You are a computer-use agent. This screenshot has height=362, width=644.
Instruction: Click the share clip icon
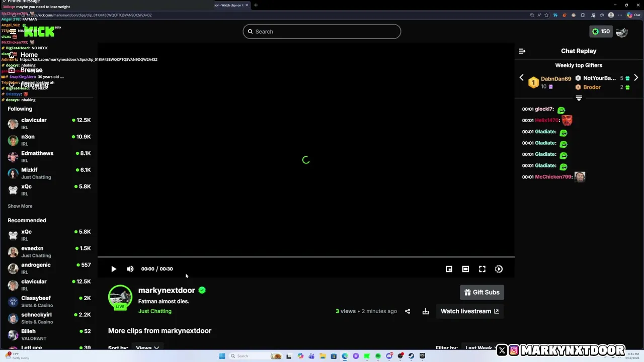[x=408, y=311]
